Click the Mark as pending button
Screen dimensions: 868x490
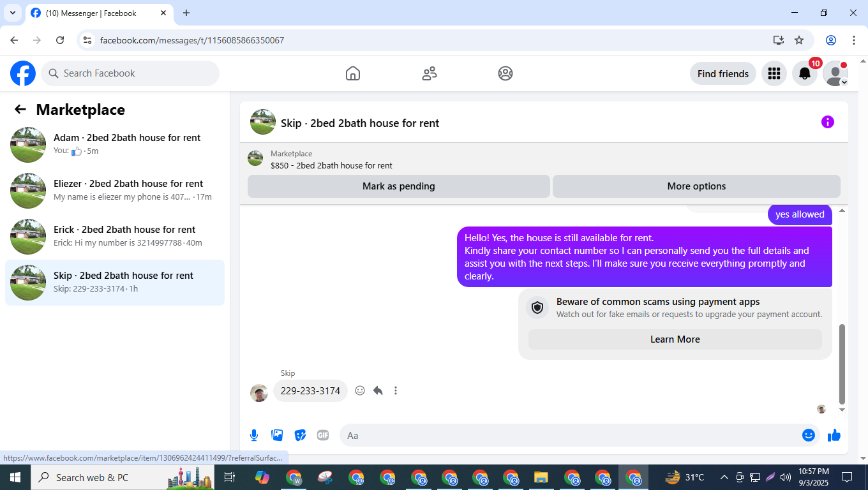[399, 186]
